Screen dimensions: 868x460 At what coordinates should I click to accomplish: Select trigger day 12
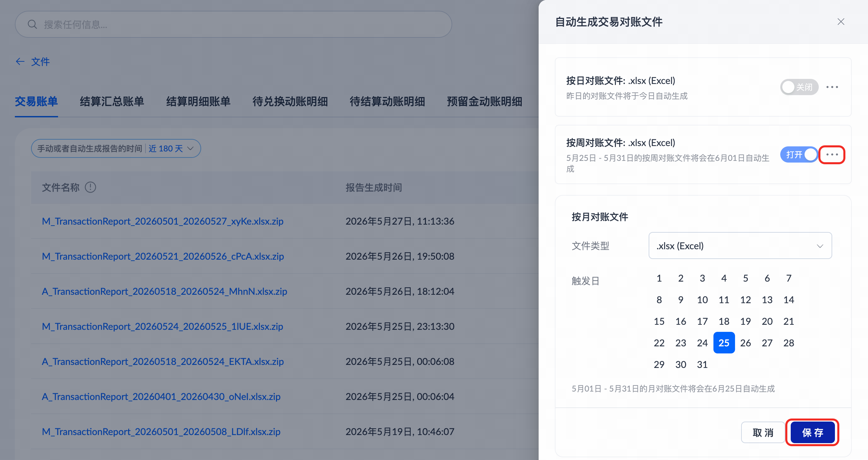pos(745,299)
